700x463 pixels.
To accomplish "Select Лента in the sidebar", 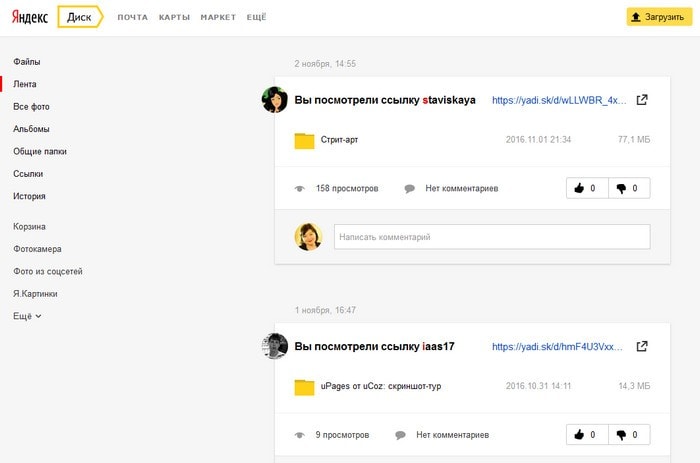I will (25, 84).
